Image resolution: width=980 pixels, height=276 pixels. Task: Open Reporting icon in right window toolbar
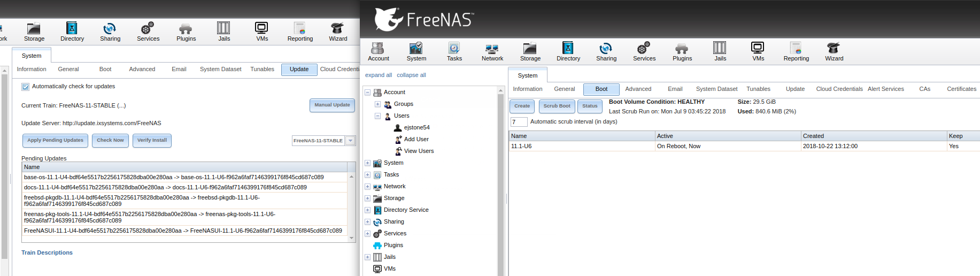(x=796, y=52)
